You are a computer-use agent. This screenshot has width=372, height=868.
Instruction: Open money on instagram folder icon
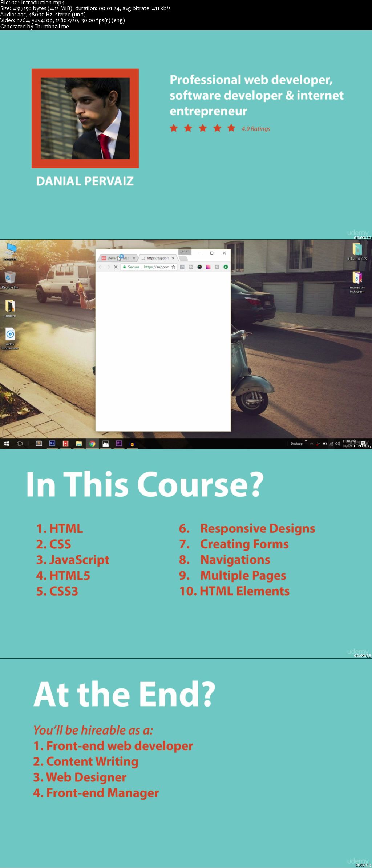357,282
